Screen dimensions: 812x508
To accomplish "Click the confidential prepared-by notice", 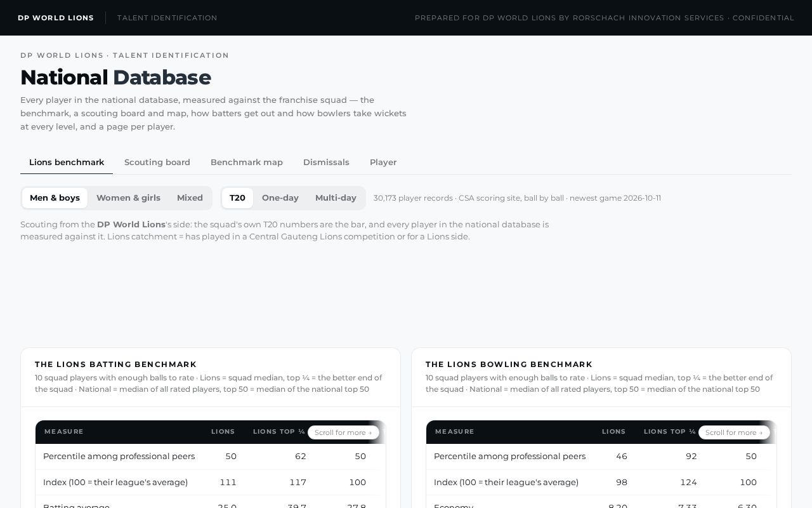I will (x=605, y=18).
